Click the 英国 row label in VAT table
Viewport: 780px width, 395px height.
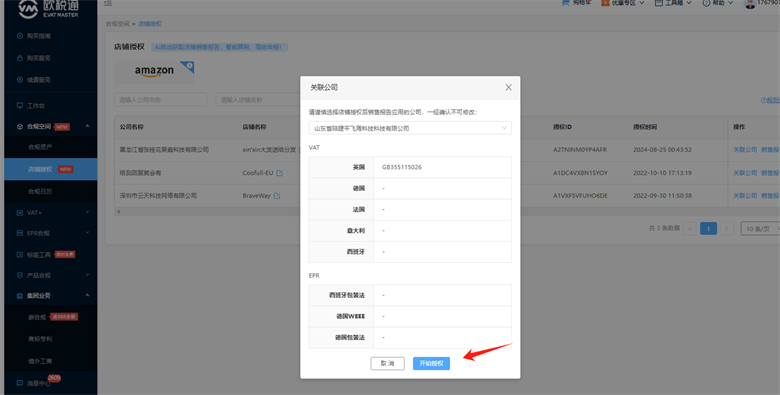359,168
